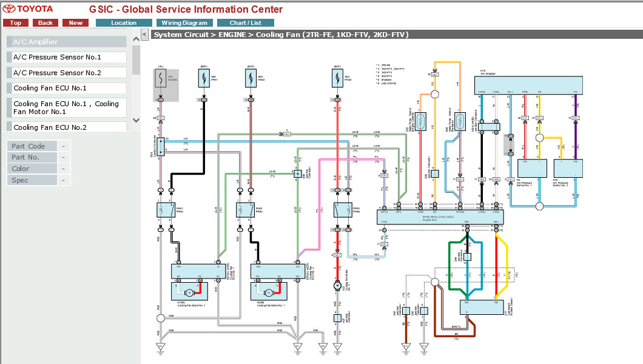This screenshot has width=643, height=364.
Task: Select the FAN3 Relay symbol
Action: 343,210
